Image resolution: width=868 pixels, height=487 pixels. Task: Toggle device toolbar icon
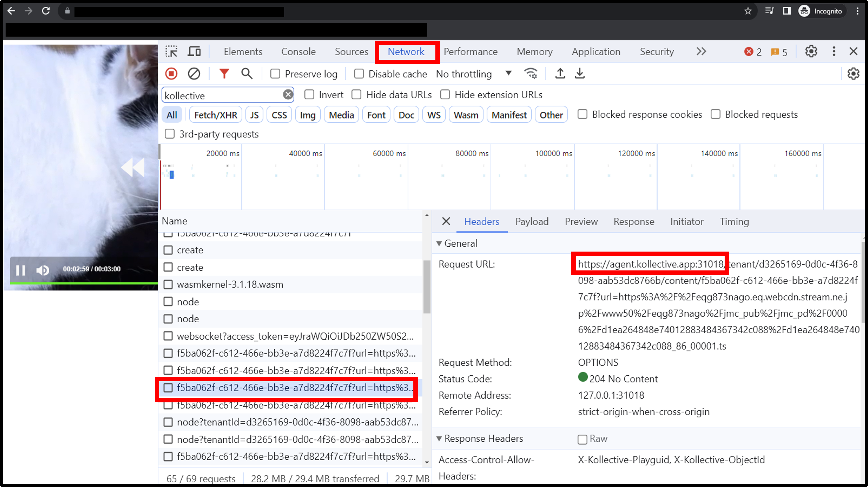click(194, 51)
